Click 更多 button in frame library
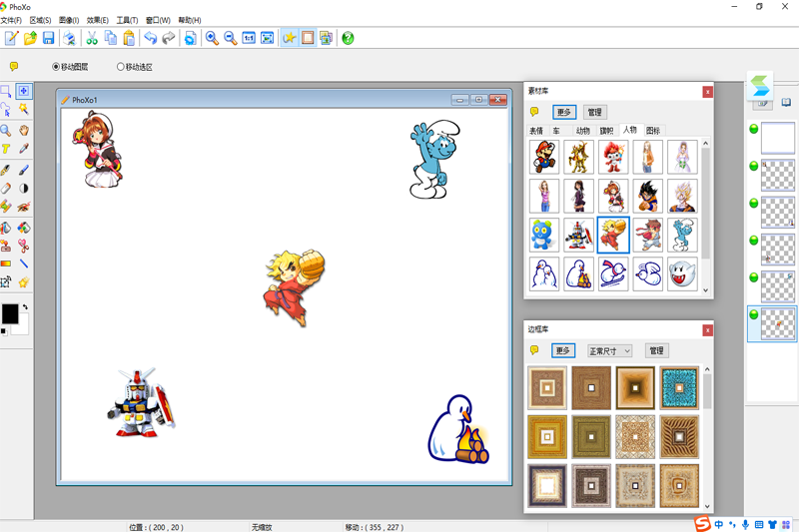This screenshot has width=799, height=532. 563,350
